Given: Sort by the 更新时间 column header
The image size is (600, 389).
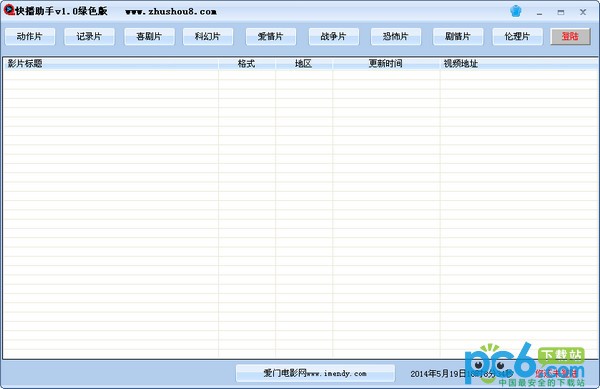Looking at the screenshot, I should coord(386,63).
